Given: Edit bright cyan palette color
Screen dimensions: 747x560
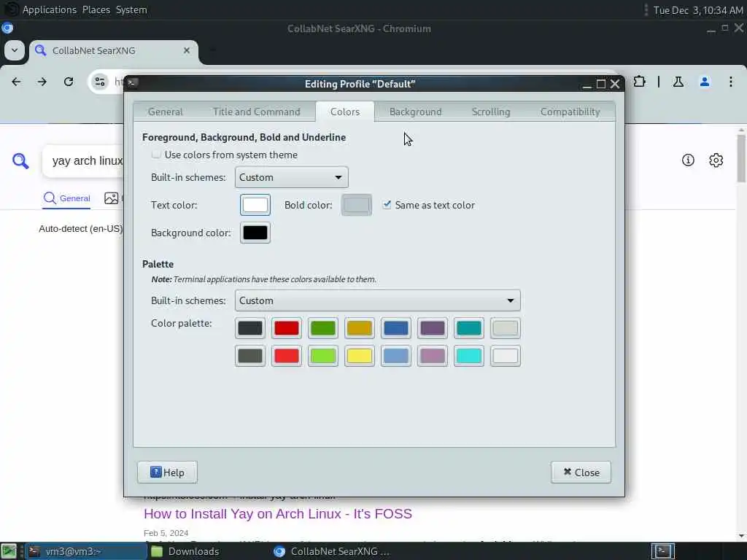Looking at the screenshot, I should (x=469, y=356).
